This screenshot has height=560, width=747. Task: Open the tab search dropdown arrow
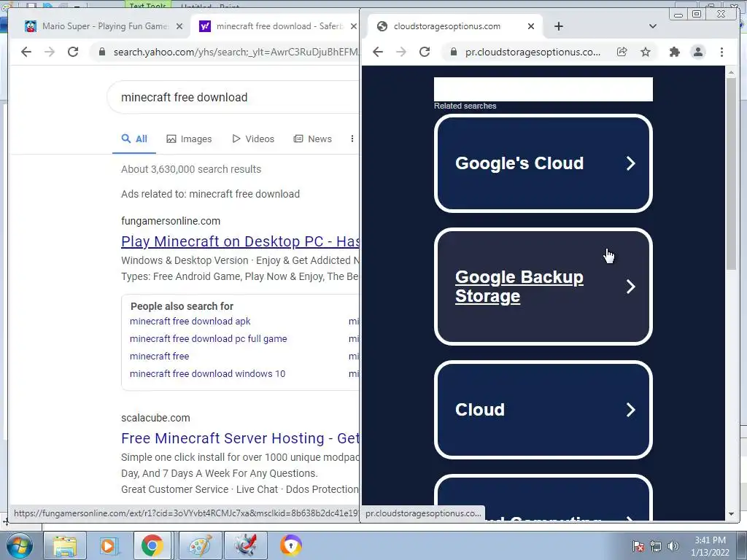tap(653, 26)
